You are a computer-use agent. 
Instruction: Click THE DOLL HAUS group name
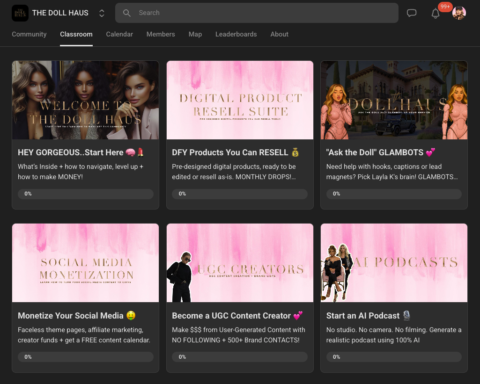point(60,13)
